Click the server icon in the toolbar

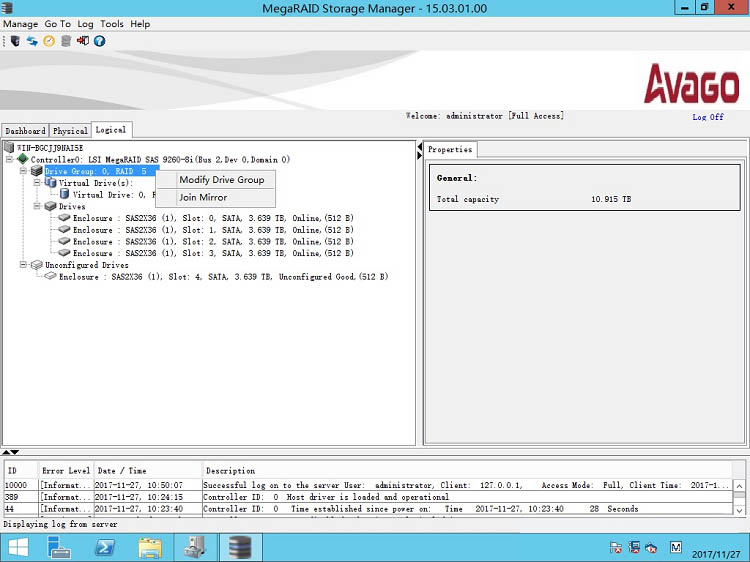15,41
